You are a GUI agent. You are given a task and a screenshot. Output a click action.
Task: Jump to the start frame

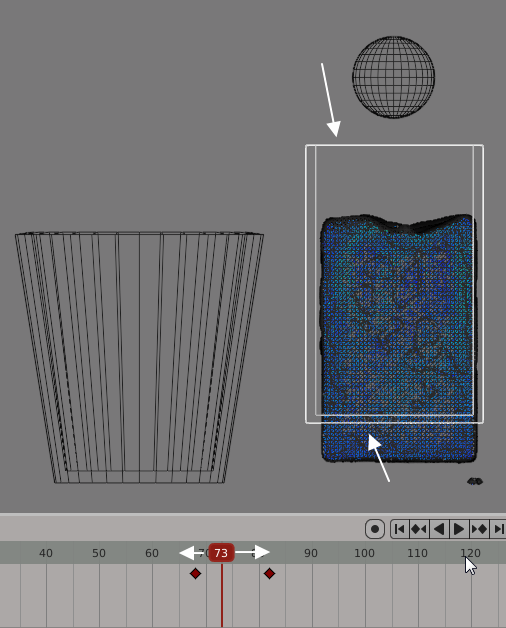pos(400,529)
